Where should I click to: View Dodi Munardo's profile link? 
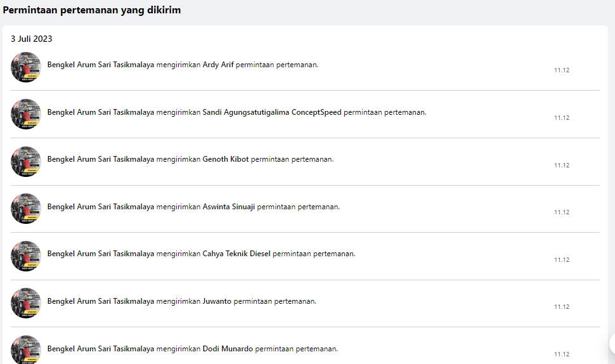click(227, 349)
